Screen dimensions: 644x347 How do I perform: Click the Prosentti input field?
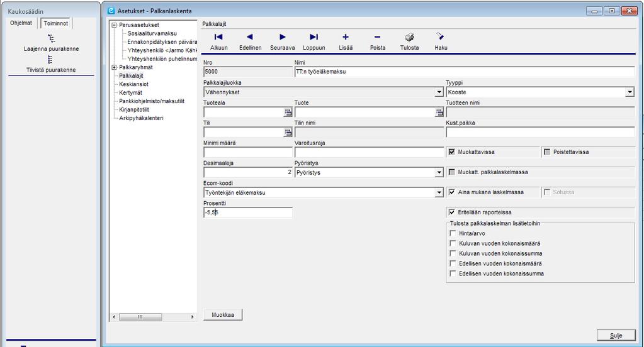coord(247,212)
